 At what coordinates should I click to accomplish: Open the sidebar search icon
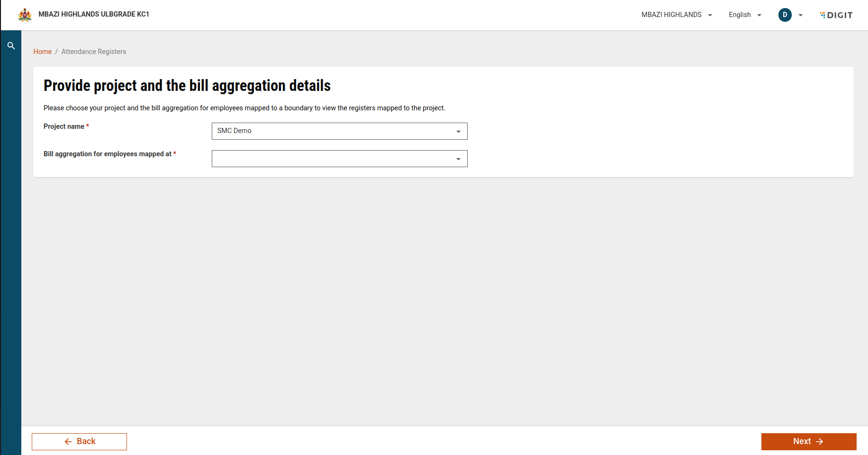[11, 46]
